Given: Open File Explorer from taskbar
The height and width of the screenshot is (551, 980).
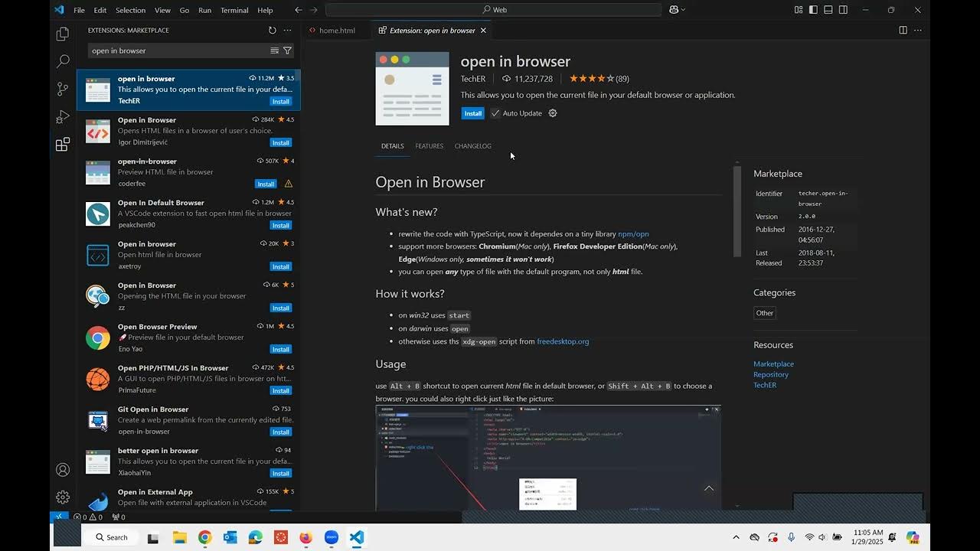Looking at the screenshot, I should (x=179, y=537).
